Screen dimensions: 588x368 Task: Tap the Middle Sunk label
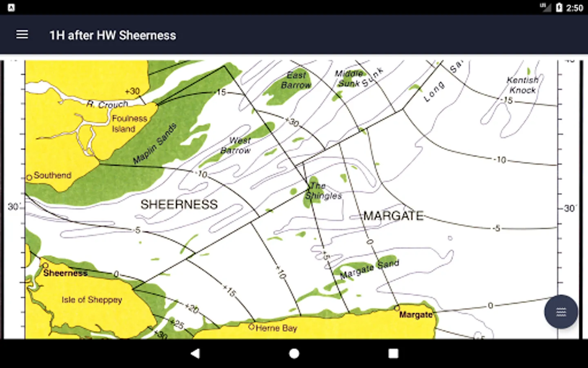pos(350,79)
